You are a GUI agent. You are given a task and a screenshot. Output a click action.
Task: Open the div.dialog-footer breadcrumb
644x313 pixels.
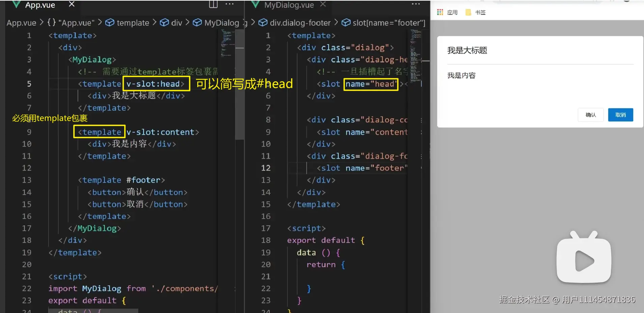[295, 23]
